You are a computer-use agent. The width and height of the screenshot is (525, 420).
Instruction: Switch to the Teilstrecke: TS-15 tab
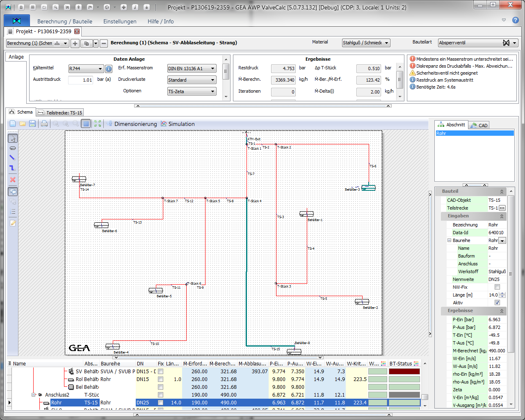click(x=60, y=112)
